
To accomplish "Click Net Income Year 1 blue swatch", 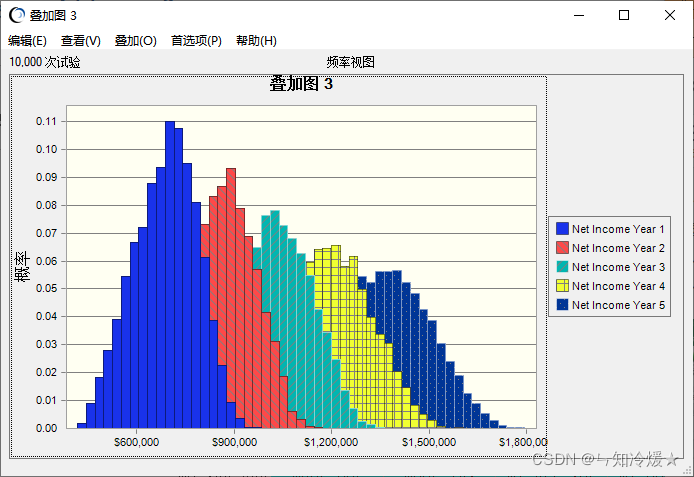I will point(562,229).
